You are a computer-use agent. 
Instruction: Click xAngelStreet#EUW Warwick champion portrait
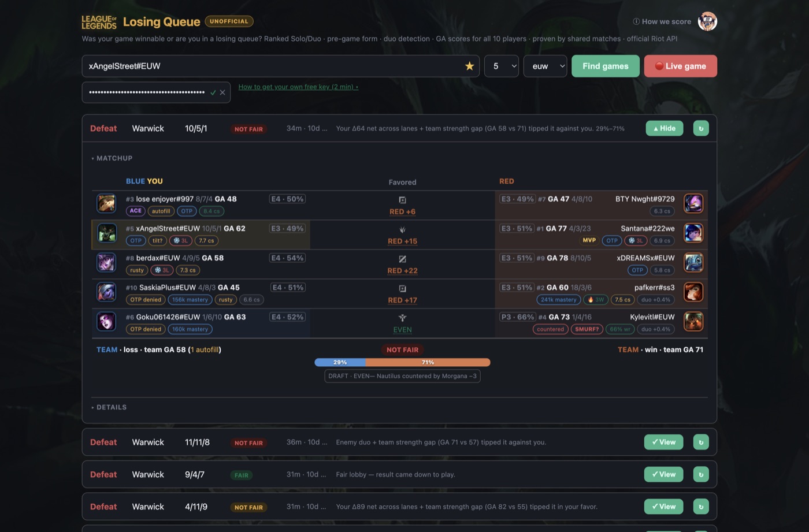(x=106, y=233)
